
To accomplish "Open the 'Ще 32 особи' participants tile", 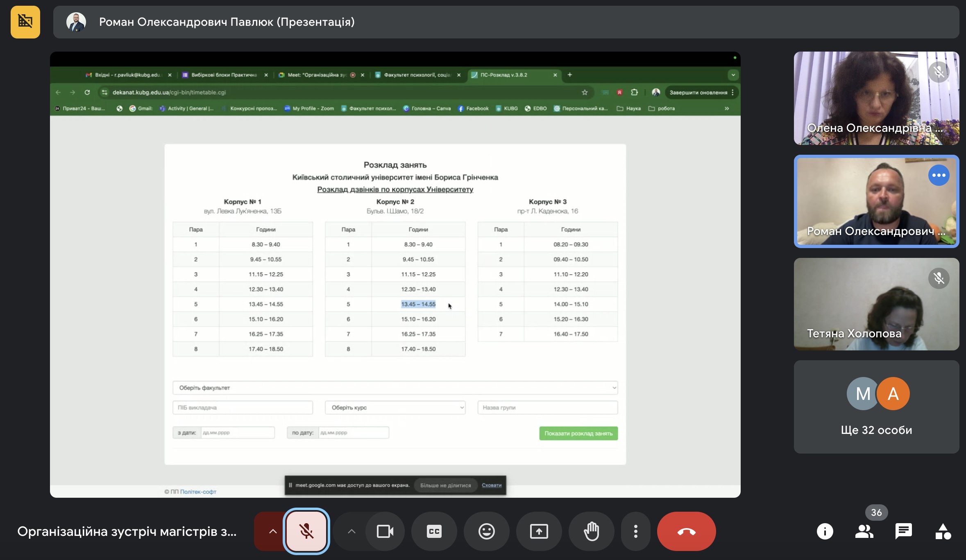I will 876,406.
